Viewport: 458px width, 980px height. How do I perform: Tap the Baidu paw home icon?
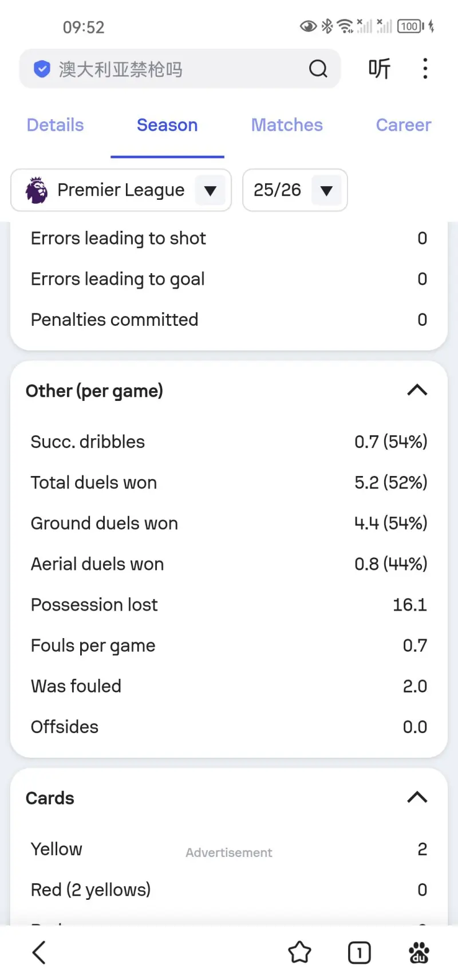point(418,953)
